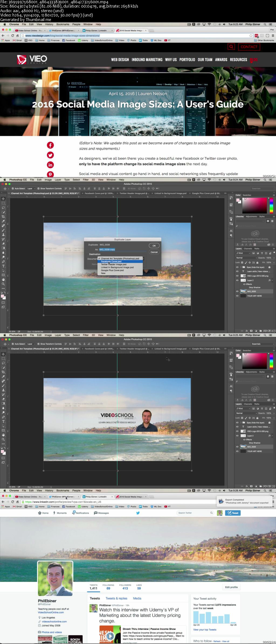Click the red Facebook share icon
Screen dimensions: 276x644
[x=50, y=145]
